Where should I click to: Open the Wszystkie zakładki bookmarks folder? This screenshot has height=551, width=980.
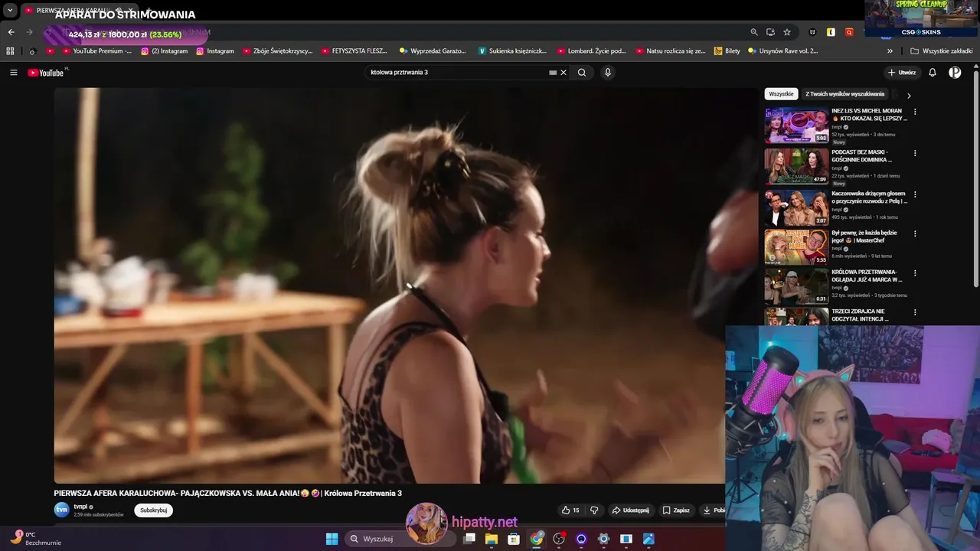942,51
